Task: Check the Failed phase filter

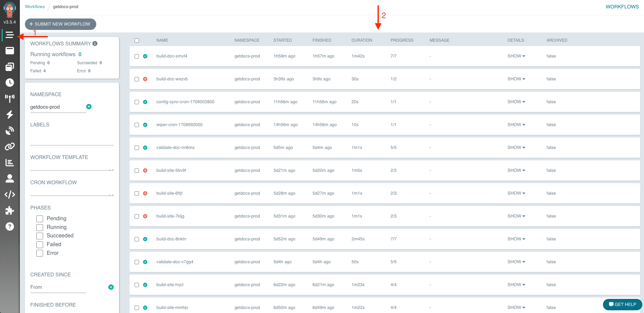Action: tap(39, 244)
